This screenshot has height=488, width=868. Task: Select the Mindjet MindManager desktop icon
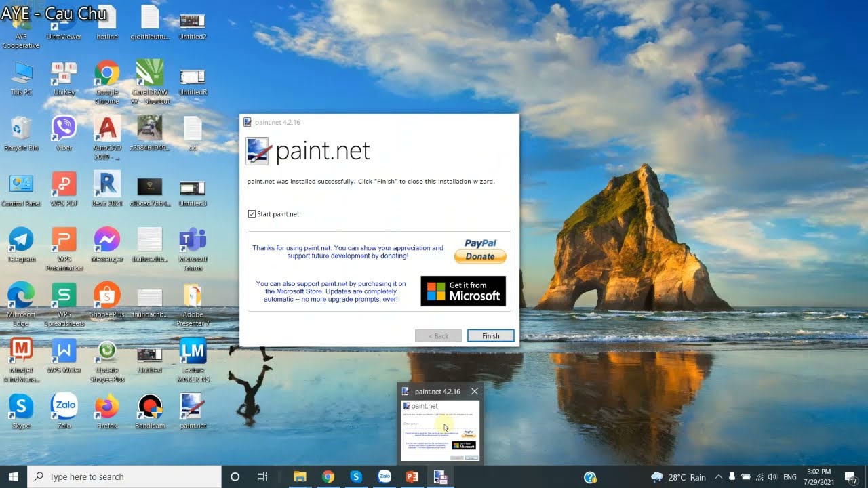pyautogui.click(x=21, y=360)
